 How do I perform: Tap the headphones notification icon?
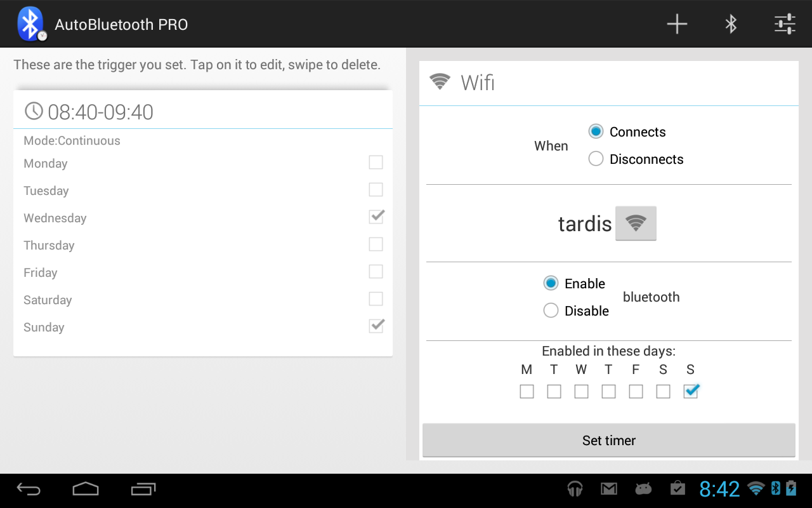point(575,488)
